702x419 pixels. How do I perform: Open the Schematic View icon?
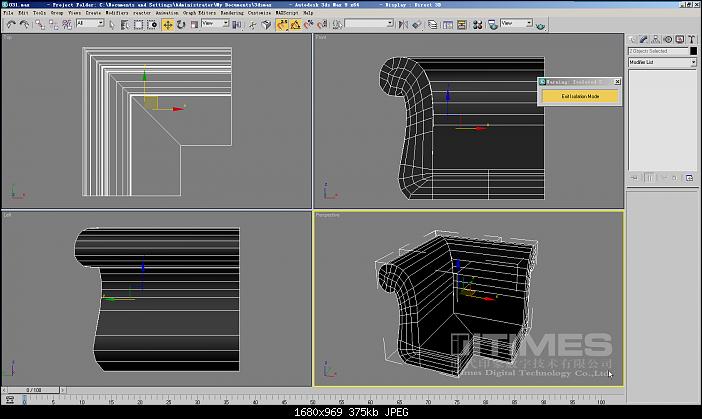coord(462,25)
